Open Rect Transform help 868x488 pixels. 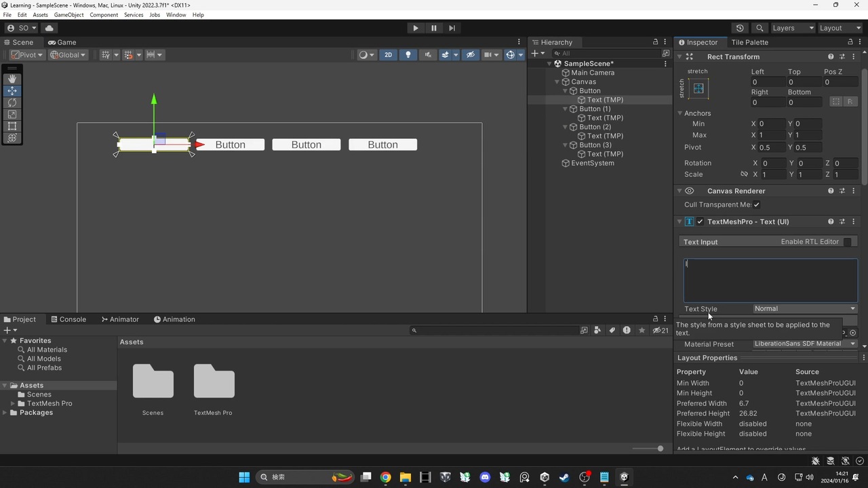831,56
